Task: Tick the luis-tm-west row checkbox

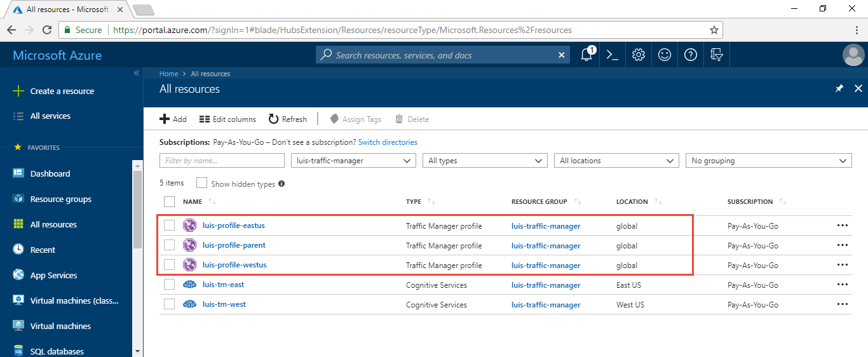Action: click(x=170, y=304)
